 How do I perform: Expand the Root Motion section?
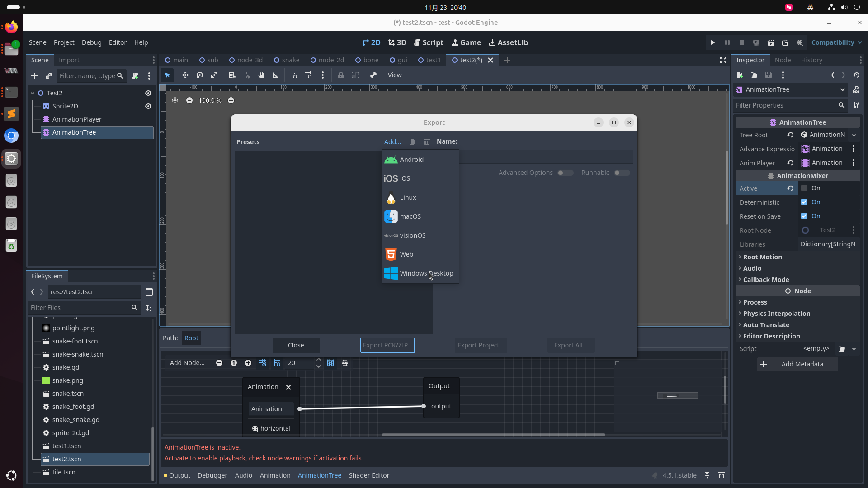tap(762, 257)
